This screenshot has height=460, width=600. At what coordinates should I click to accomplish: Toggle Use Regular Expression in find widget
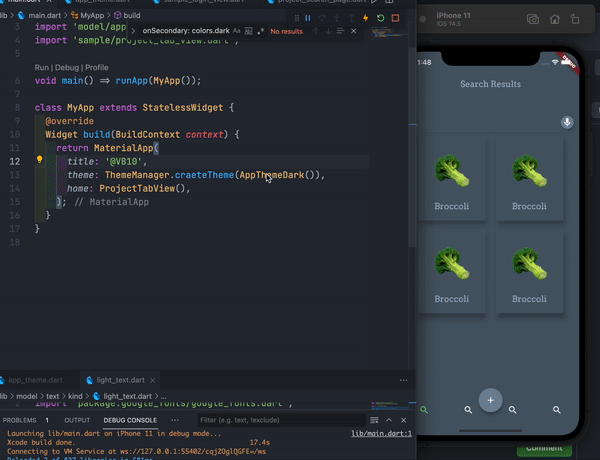[261, 31]
